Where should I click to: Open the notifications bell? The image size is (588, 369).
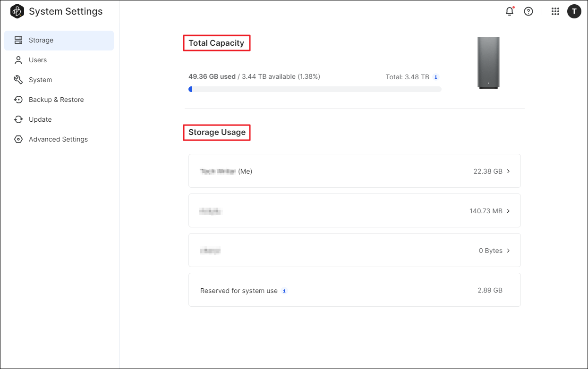(510, 11)
